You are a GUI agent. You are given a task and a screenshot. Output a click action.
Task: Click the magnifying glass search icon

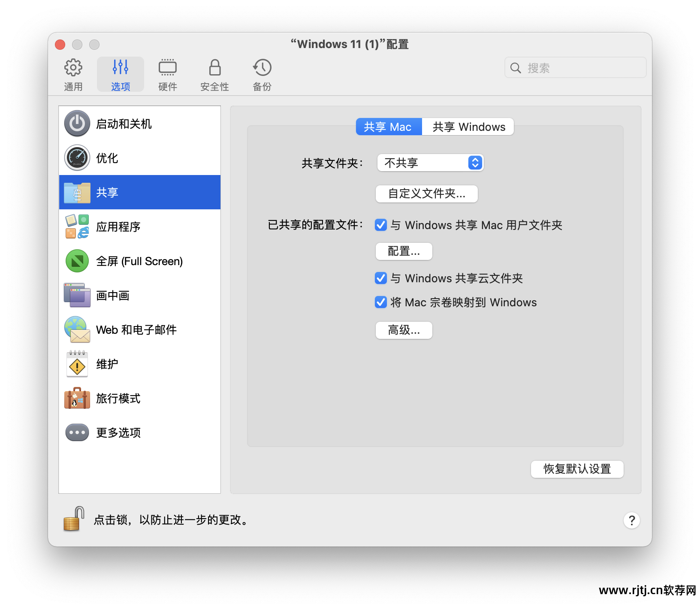(x=516, y=68)
